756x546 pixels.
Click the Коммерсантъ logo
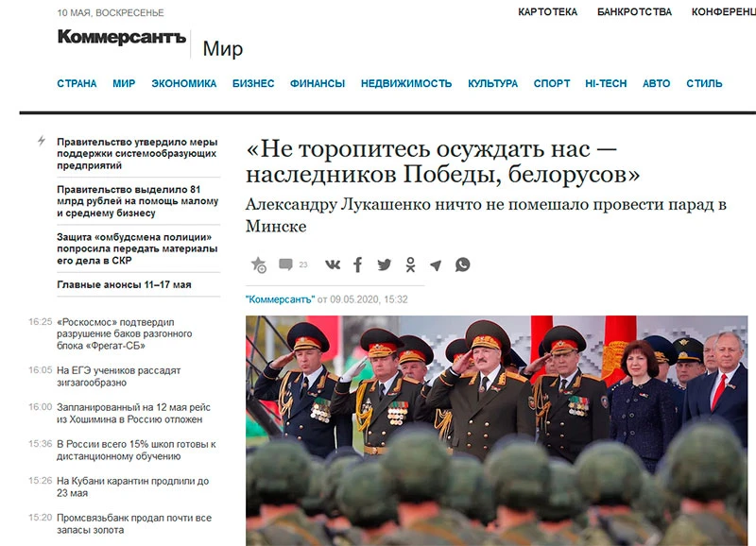click(x=122, y=37)
